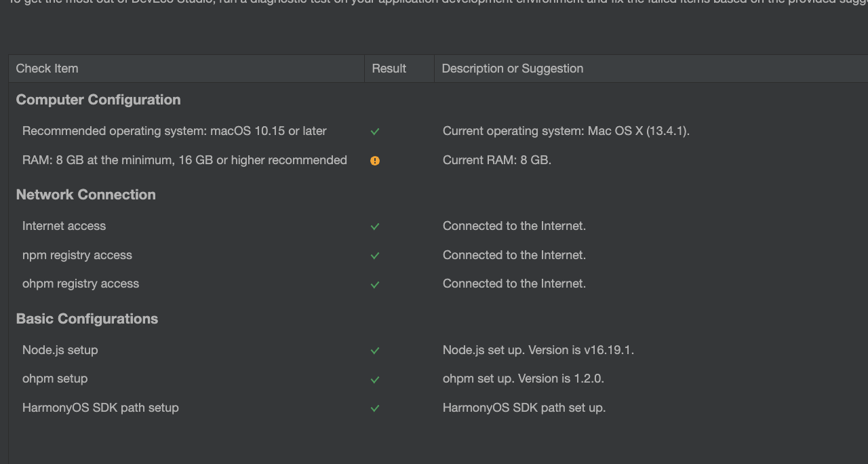Viewport: 868px width, 464px height.
Task: Click the npm registry access checkmark
Action: pos(375,256)
